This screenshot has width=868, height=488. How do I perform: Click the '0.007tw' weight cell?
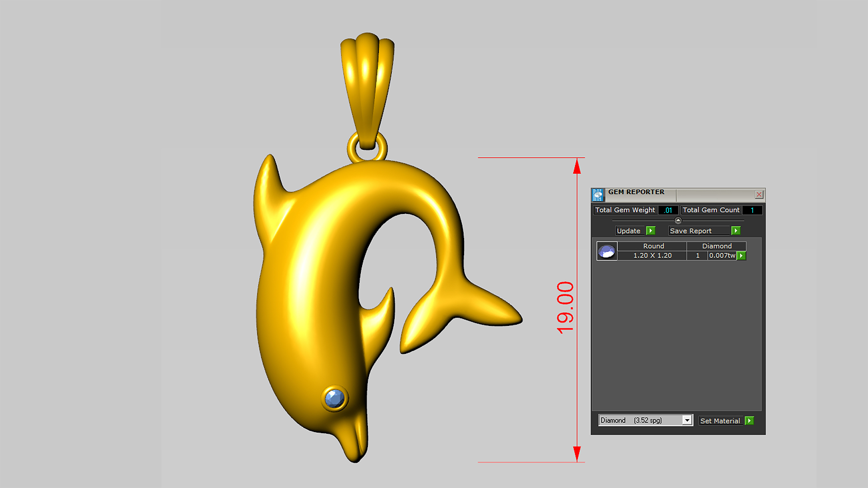coord(722,256)
